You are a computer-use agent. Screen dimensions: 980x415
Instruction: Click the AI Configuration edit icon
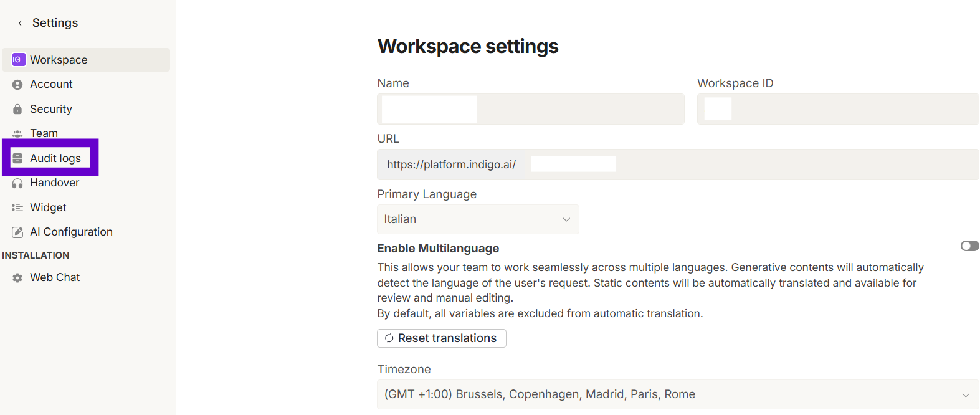(17, 232)
